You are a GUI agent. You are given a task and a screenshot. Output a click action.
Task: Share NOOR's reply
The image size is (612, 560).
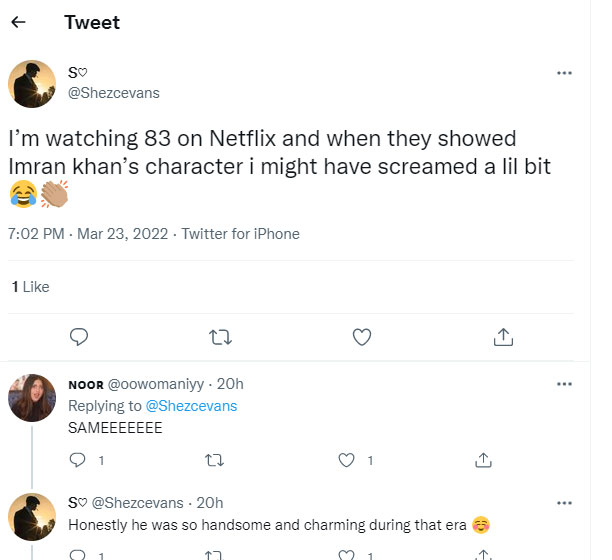coord(482,460)
